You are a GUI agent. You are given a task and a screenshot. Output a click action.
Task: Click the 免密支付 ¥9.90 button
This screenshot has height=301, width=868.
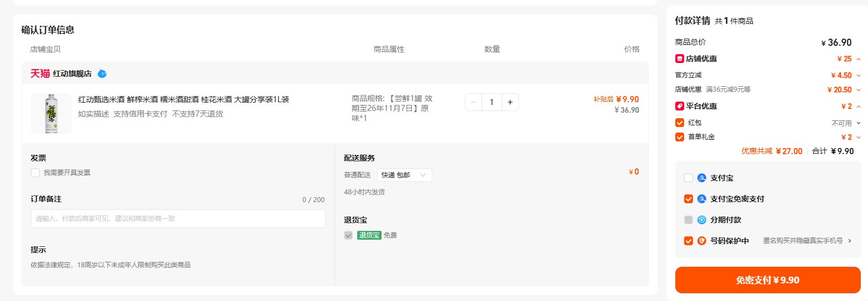pyautogui.click(x=768, y=280)
